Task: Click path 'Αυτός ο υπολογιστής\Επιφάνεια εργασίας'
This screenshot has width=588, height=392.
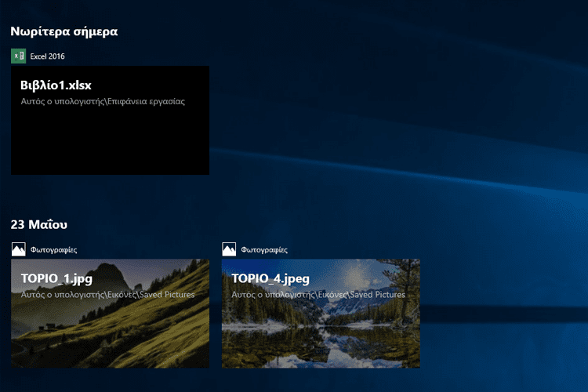Action: [x=103, y=101]
